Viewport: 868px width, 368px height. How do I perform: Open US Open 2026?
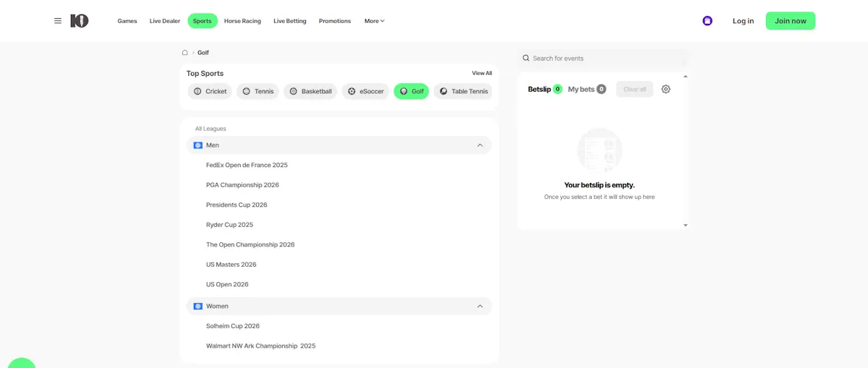(227, 285)
